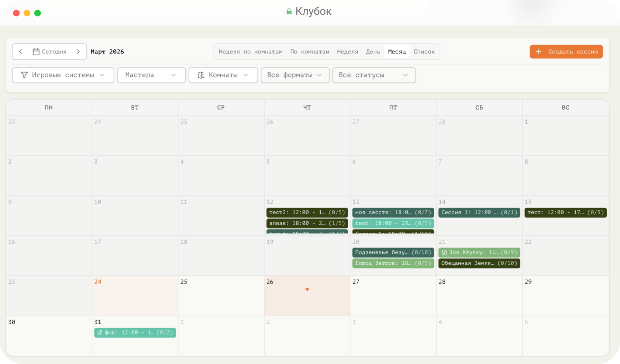The image size is (620, 364).
Task: Select day 10 cell
Action: click(135, 216)
